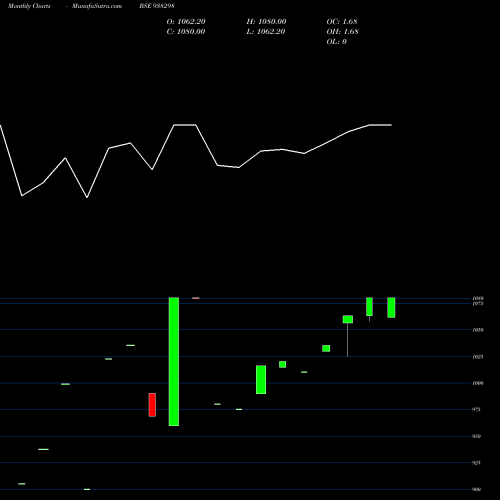Click the 900 price axis label
Viewport: 500px width, 500px height.
[x=477, y=489]
